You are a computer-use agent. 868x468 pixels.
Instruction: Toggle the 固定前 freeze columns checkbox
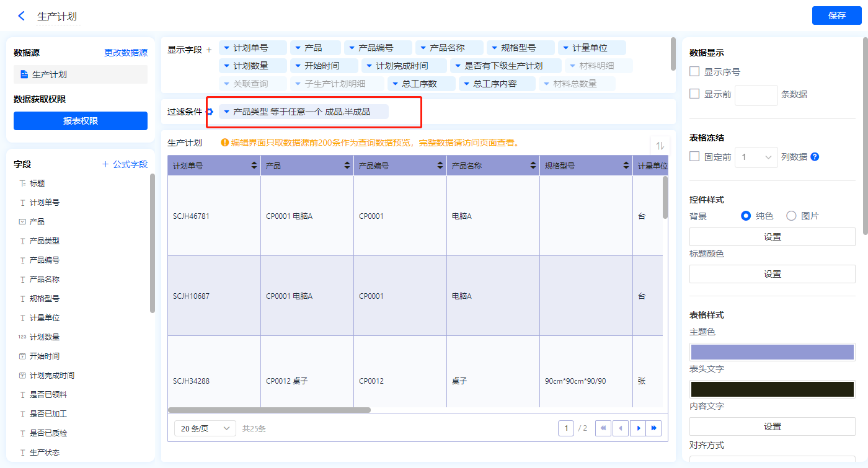(694, 157)
